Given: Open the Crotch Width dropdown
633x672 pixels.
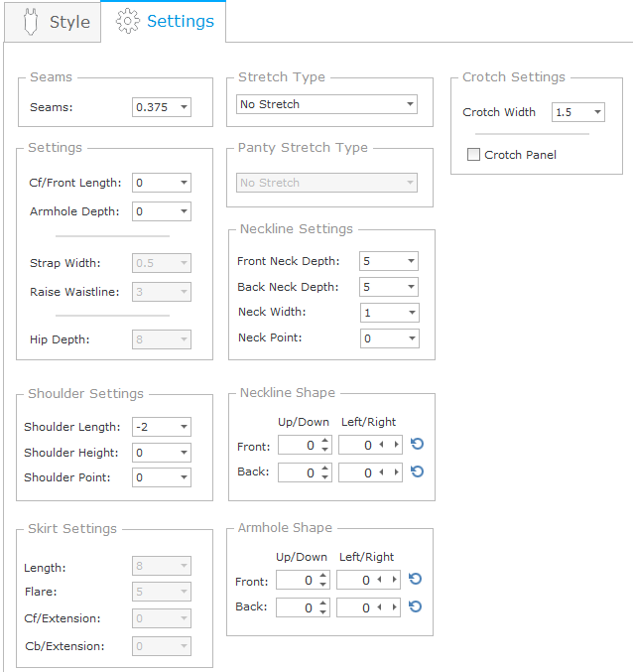Looking at the screenshot, I should (x=596, y=113).
